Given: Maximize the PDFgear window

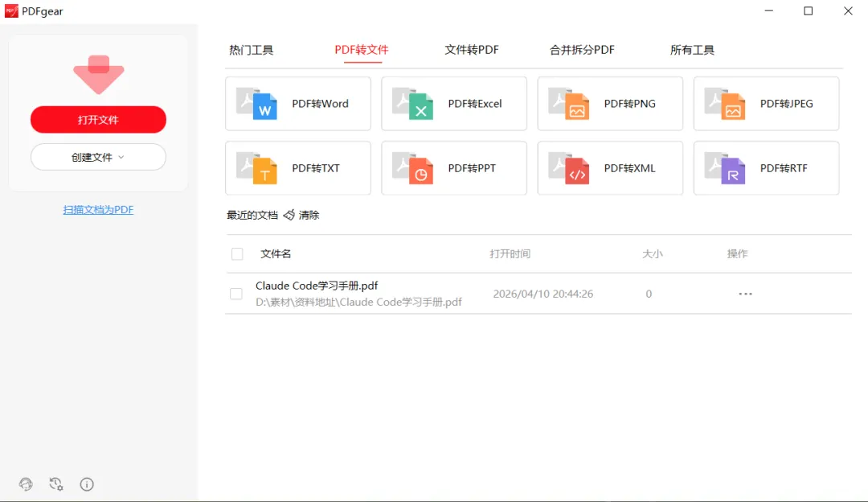Looking at the screenshot, I should click(x=809, y=11).
